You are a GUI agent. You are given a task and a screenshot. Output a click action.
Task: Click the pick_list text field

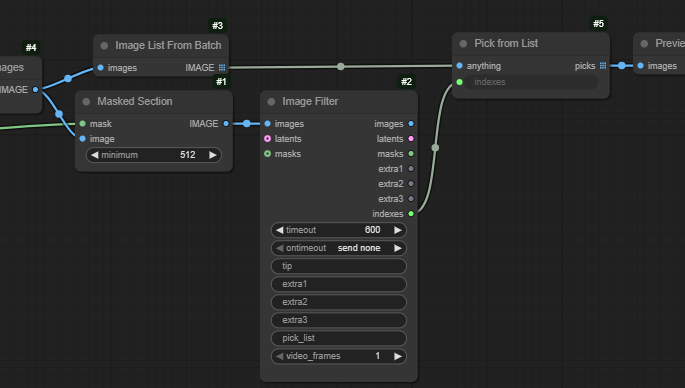coord(339,338)
